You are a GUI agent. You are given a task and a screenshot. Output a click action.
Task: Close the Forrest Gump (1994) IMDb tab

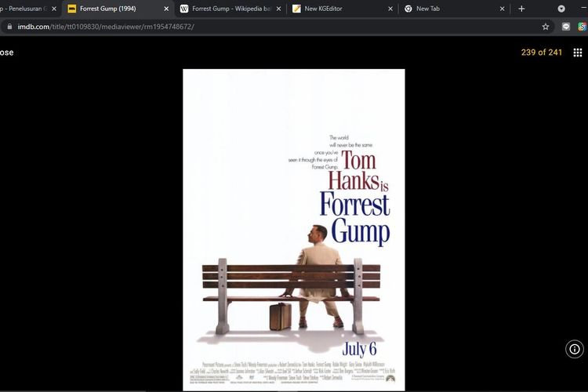pyautogui.click(x=166, y=9)
